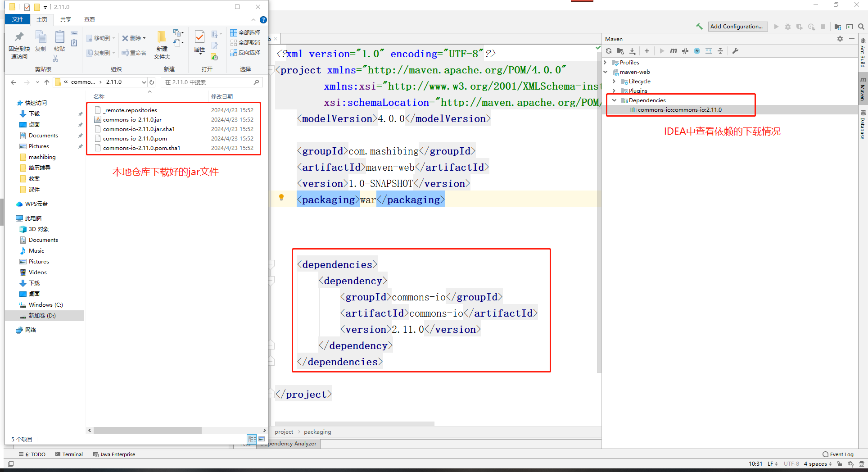This screenshot has width=868, height=472.
Task: Expand the Profiles node in Maven
Action: click(x=606, y=63)
